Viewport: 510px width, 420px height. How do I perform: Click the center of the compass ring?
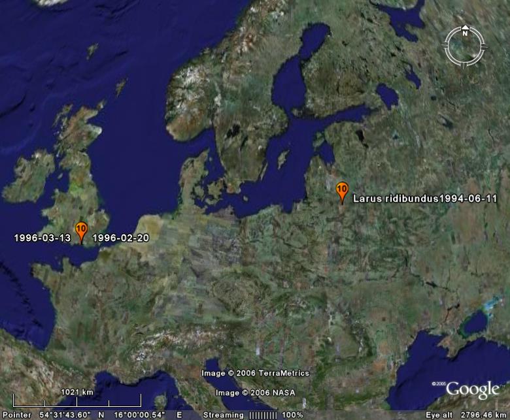pos(465,46)
